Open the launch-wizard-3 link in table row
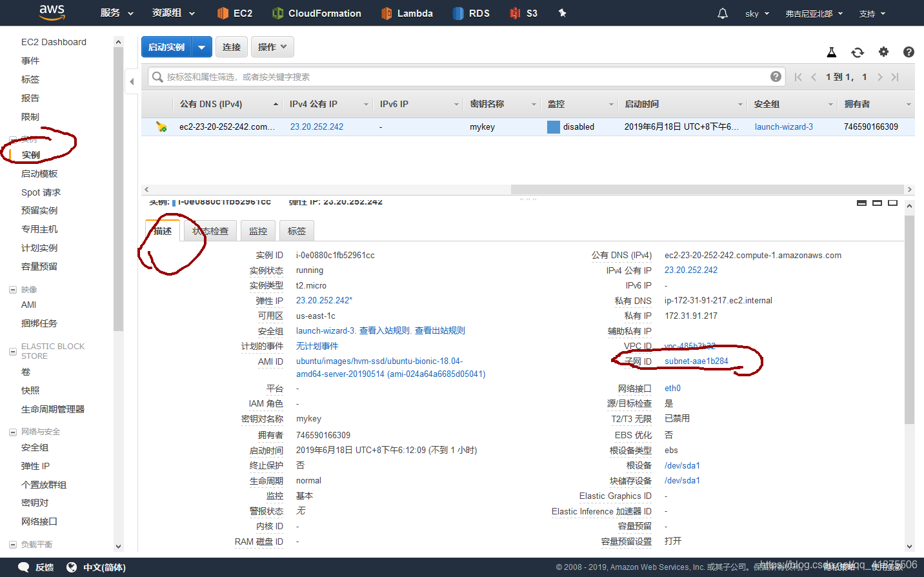The height and width of the screenshot is (577, 924). coord(784,127)
